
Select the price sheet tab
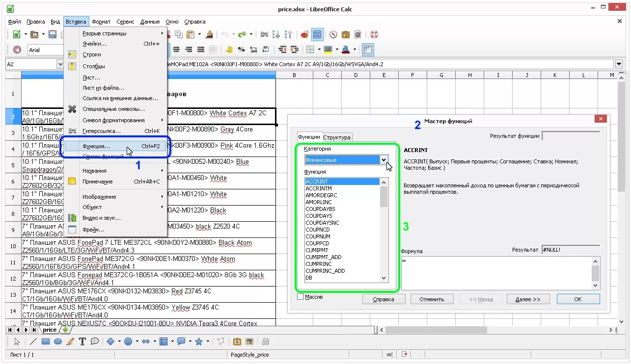point(50,330)
